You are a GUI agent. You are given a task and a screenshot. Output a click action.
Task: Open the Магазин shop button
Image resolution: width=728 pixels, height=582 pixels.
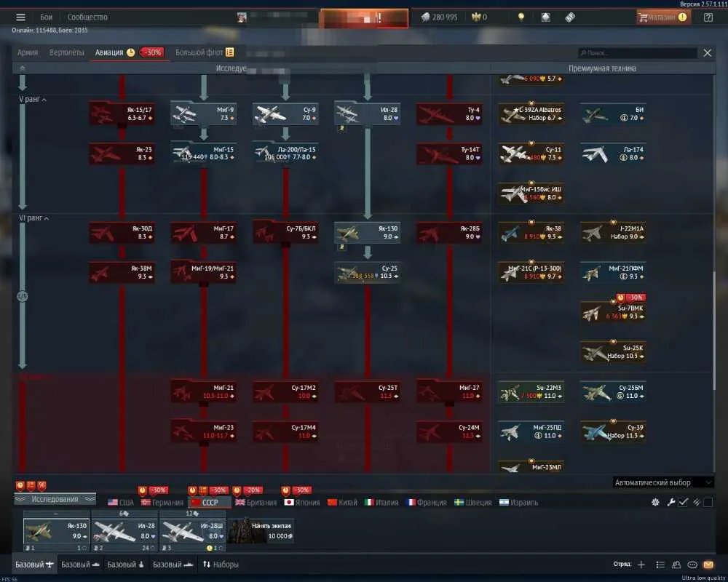tap(662, 17)
